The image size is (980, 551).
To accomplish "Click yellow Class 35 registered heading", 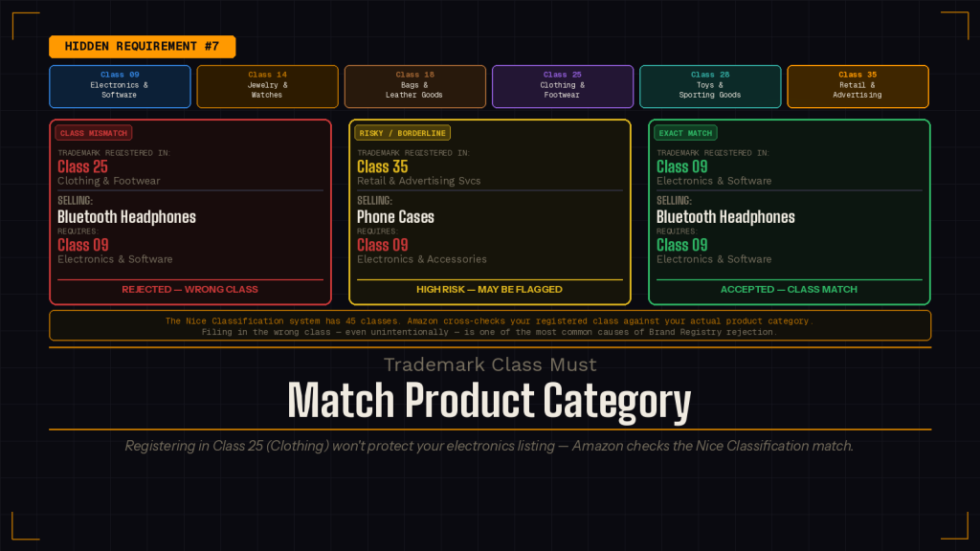I will tap(383, 166).
